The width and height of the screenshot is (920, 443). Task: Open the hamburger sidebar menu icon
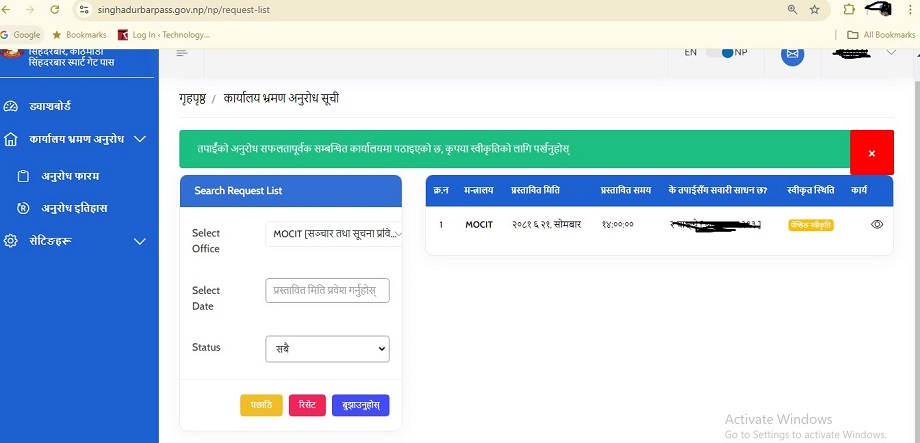point(182,53)
